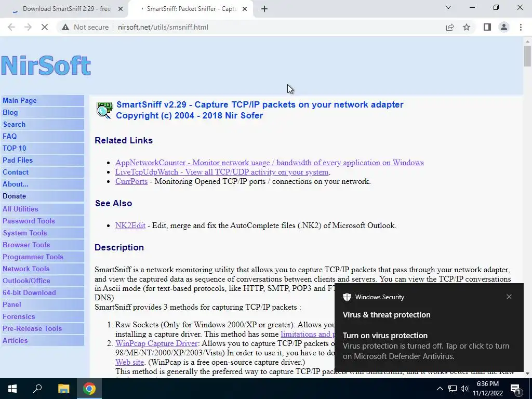Open the browser side panel

(x=487, y=27)
